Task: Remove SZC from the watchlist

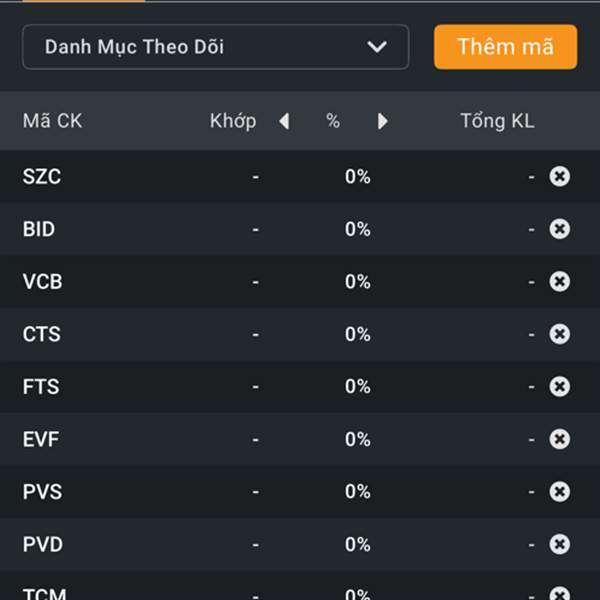Action: coord(559,176)
